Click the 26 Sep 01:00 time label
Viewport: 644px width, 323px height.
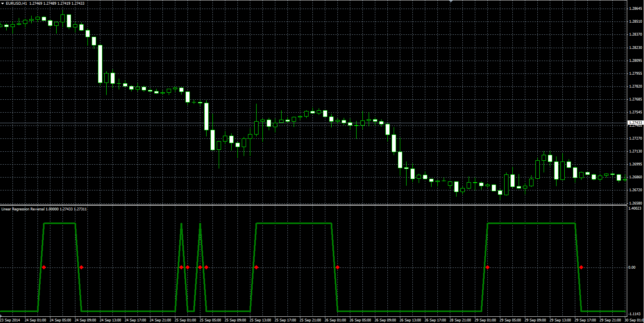point(335,320)
